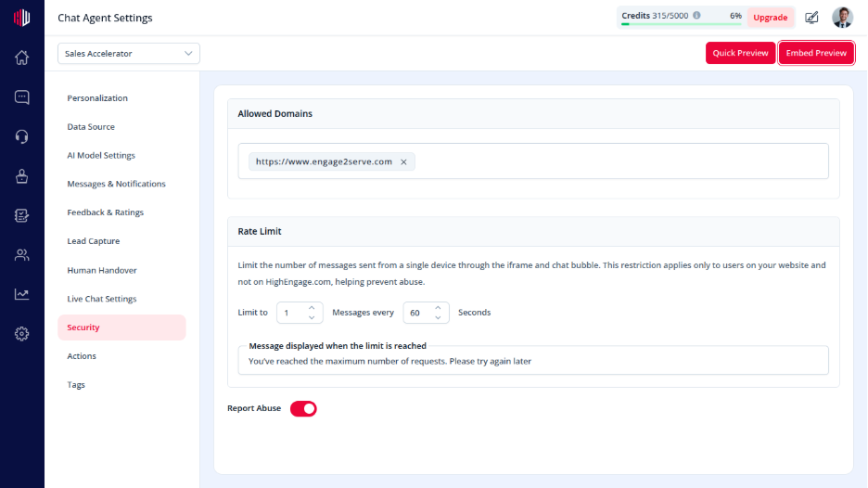The height and width of the screenshot is (488, 868).
Task: Open the Actions settings section
Action: 82,356
